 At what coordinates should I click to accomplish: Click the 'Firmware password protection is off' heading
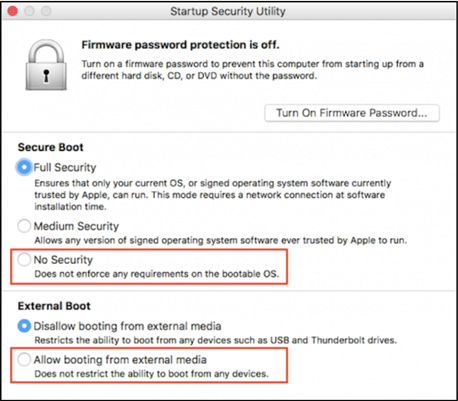(180, 45)
